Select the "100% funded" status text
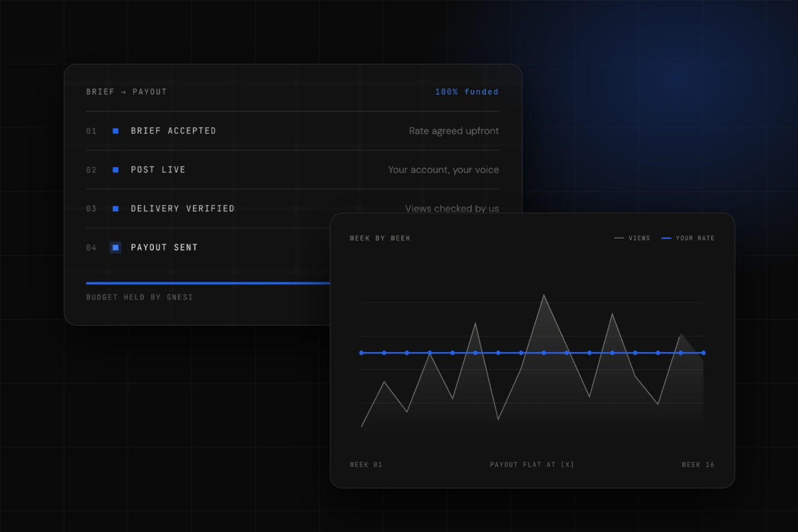This screenshot has height=532, width=798. pyautogui.click(x=467, y=92)
